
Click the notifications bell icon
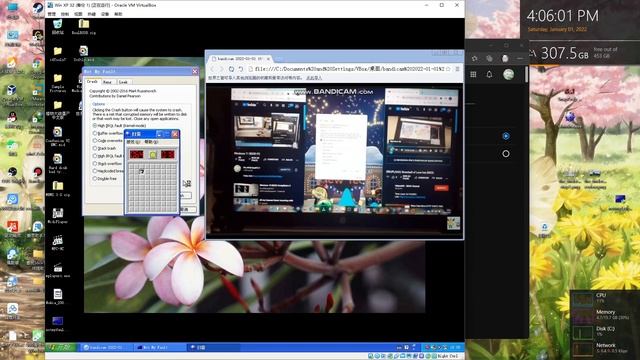point(489,74)
